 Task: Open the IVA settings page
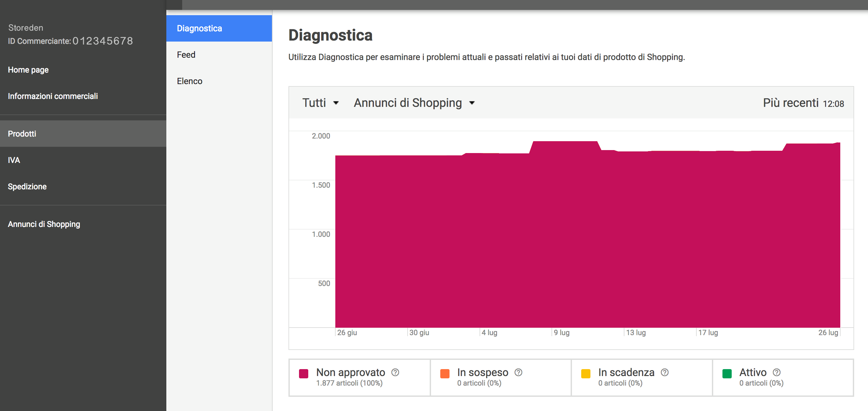(14, 160)
